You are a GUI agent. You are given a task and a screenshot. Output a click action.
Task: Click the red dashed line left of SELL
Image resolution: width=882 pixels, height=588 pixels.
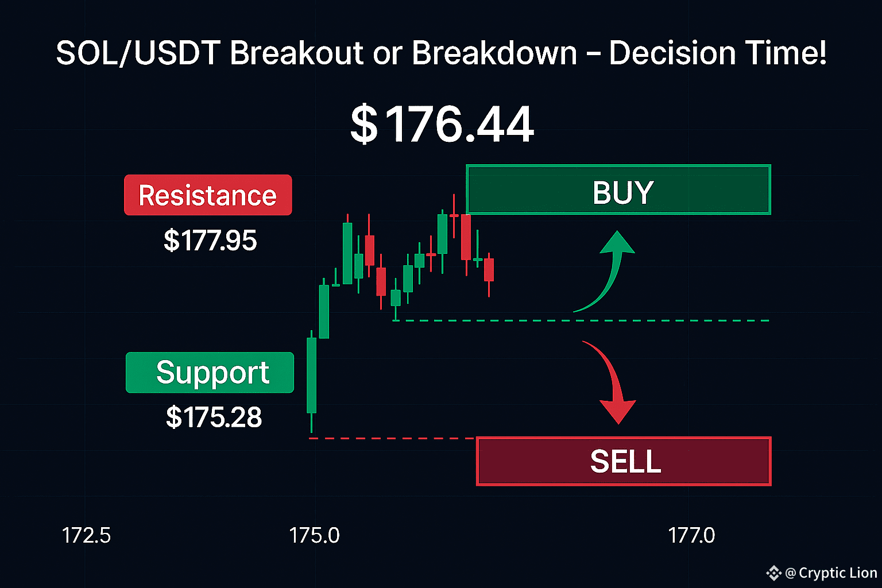coord(392,439)
